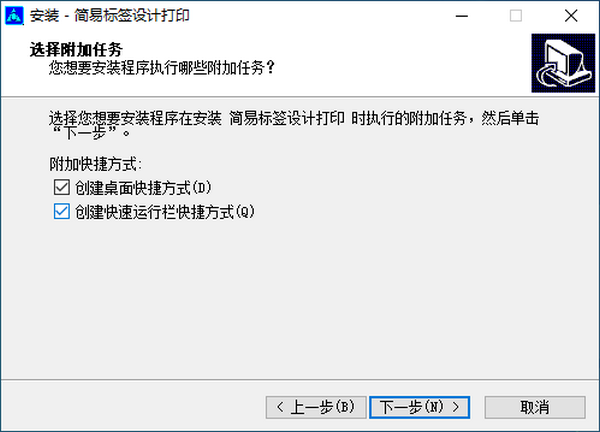Click the instruction paragraph starting with 选择您想要
This screenshot has height=432, width=600.
coord(294,126)
